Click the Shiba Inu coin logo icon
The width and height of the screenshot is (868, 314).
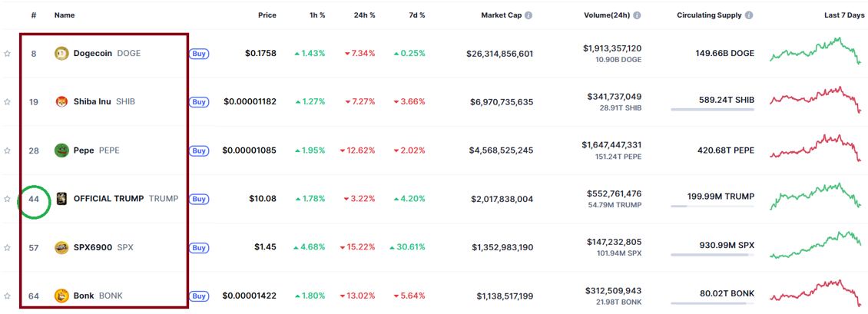(x=62, y=102)
